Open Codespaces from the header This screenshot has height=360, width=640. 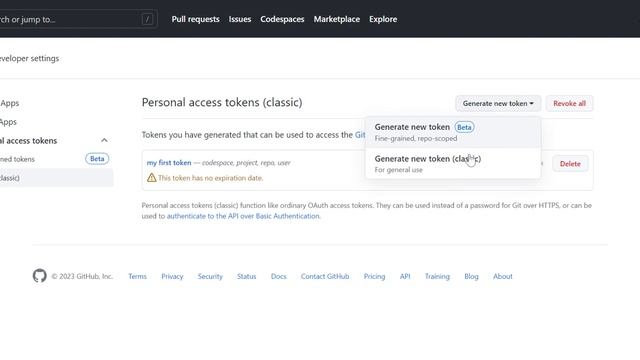click(x=282, y=19)
